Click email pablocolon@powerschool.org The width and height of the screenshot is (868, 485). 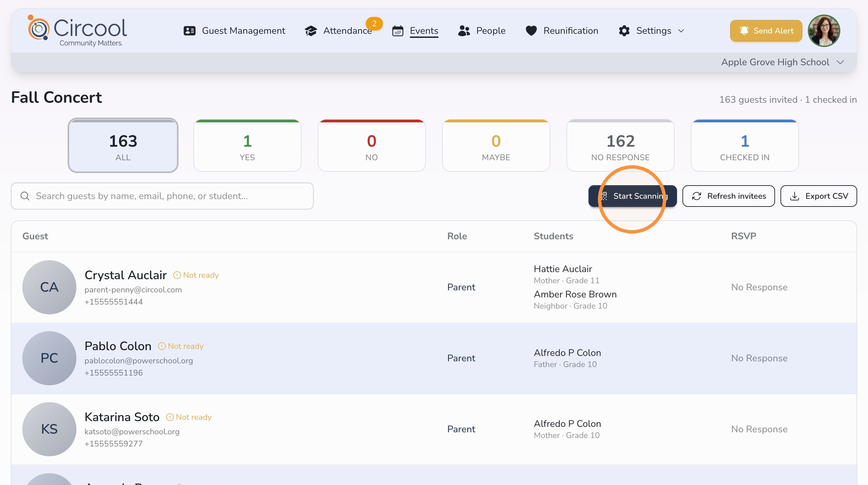coord(139,361)
